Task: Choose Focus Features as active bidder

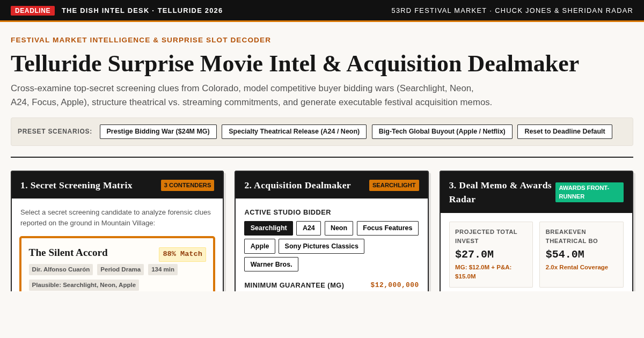Action: [x=387, y=229]
